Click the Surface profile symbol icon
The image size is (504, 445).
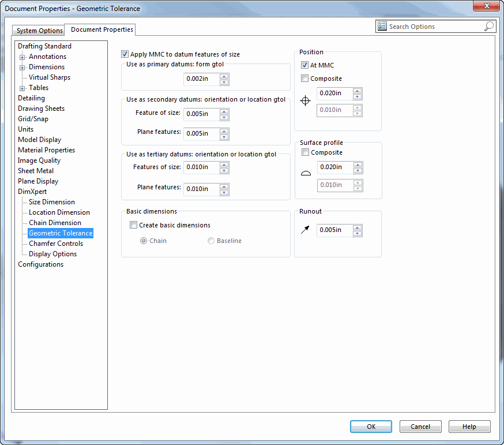(306, 173)
